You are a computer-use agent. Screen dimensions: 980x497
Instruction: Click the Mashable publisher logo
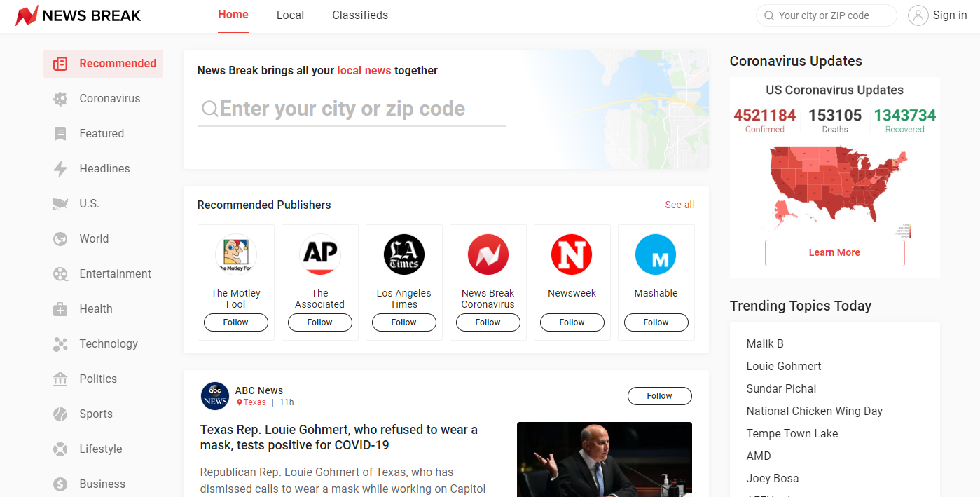point(656,254)
